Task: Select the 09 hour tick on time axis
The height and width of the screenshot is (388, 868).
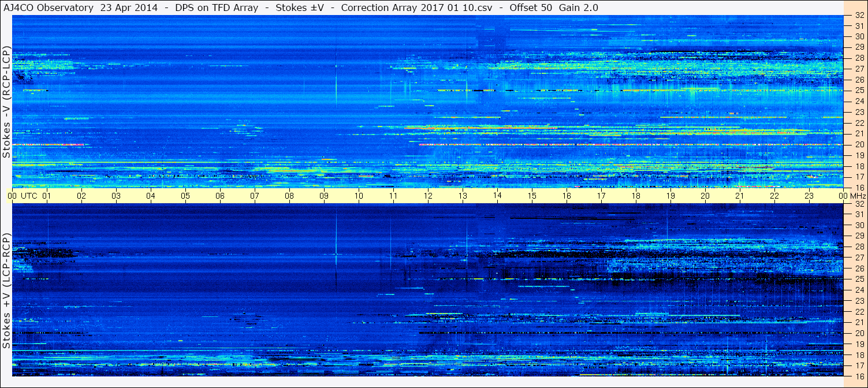Action: (x=324, y=196)
